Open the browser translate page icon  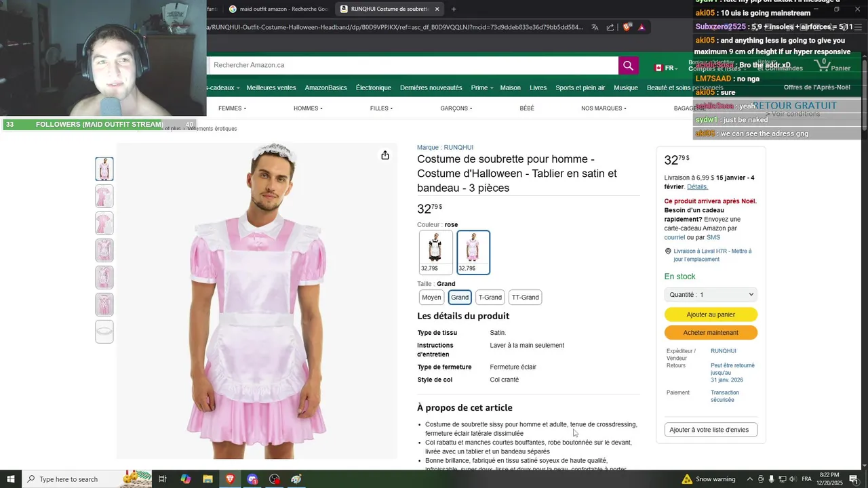[595, 27]
